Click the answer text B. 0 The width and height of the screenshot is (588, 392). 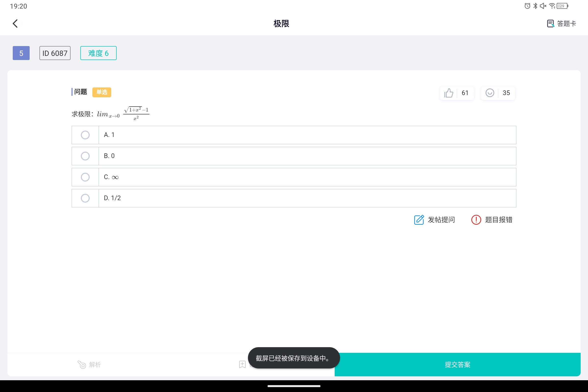pyautogui.click(x=109, y=156)
